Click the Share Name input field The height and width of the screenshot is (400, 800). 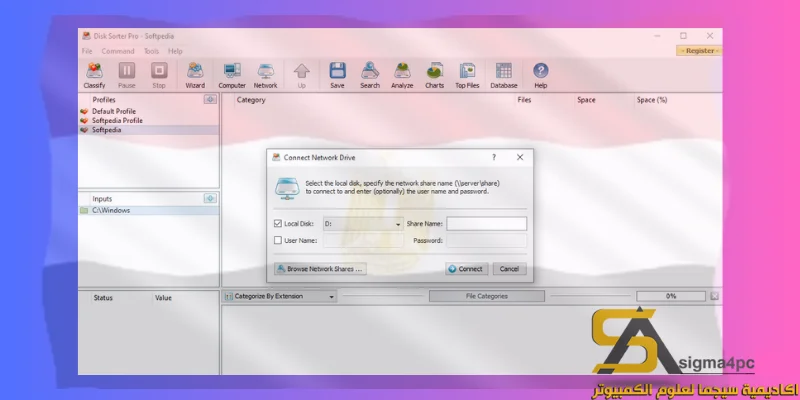click(x=487, y=224)
